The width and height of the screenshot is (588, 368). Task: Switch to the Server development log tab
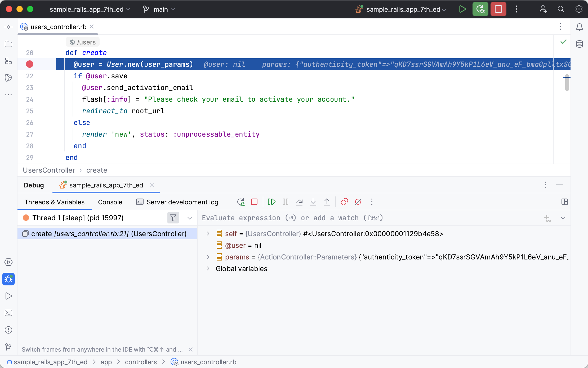pos(182,202)
